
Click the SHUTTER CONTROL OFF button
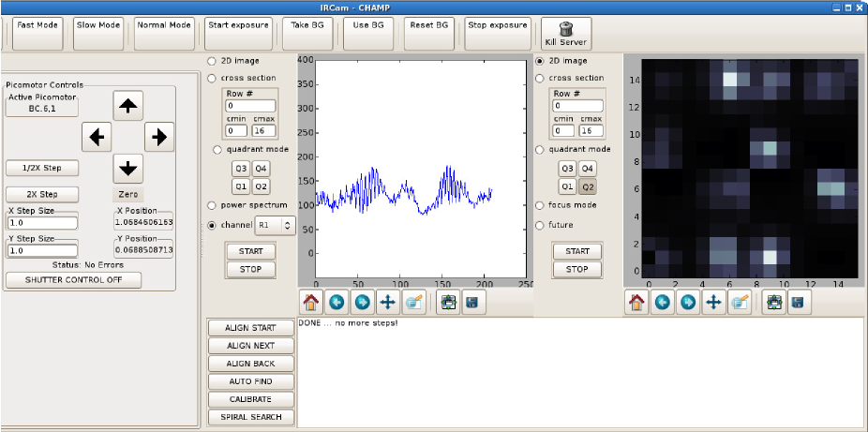(74, 280)
